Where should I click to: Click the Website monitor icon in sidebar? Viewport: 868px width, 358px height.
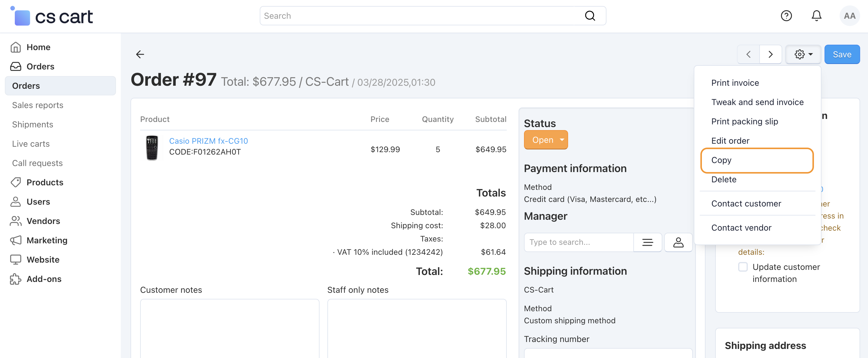15,260
